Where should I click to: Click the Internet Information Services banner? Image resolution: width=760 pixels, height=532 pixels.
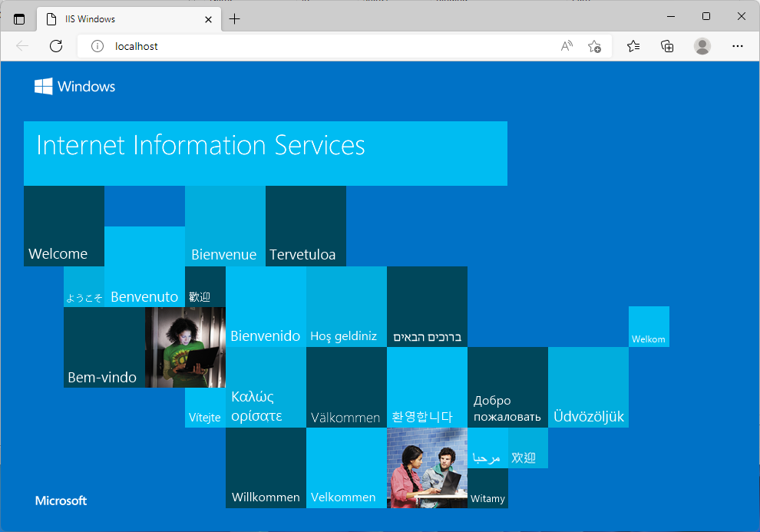pyautogui.click(x=265, y=153)
